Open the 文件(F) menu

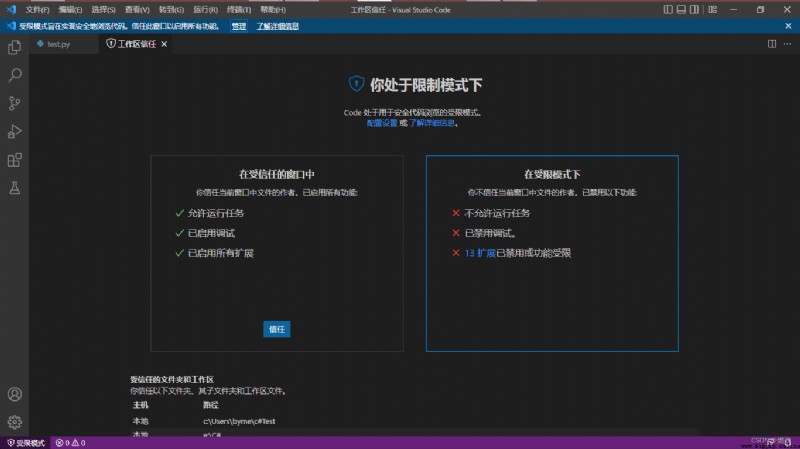coord(37,10)
